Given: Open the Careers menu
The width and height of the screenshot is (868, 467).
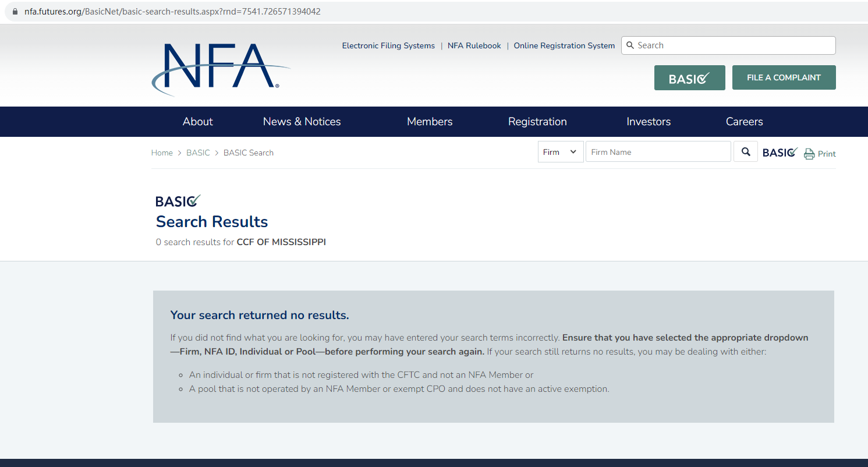Looking at the screenshot, I should [744, 122].
